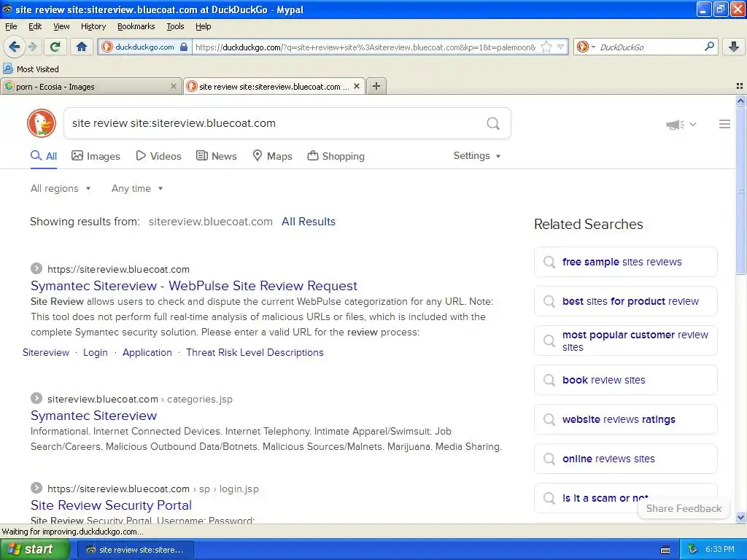
Task: Open the Tools menu
Action: pyautogui.click(x=175, y=26)
